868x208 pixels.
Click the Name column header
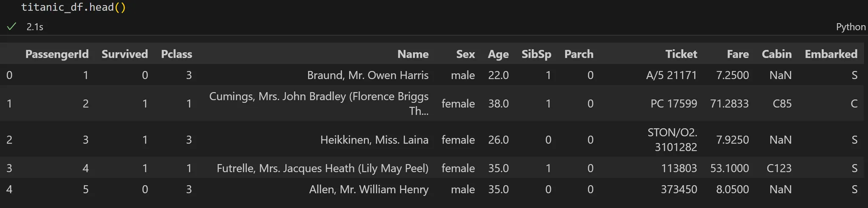413,54
